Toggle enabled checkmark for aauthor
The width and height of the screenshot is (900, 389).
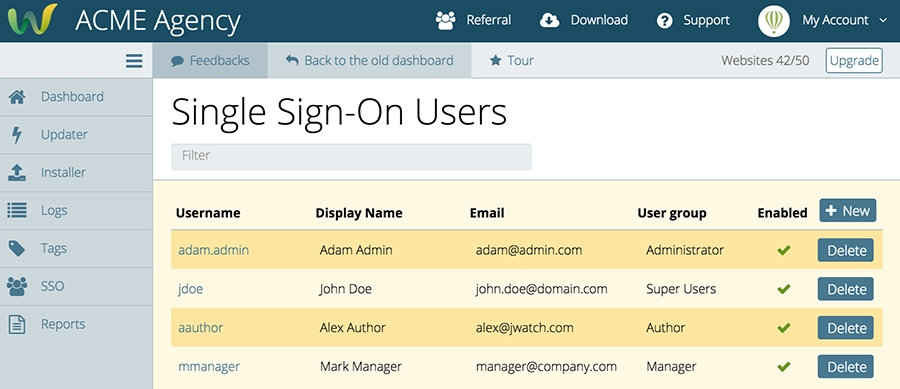pos(783,328)
